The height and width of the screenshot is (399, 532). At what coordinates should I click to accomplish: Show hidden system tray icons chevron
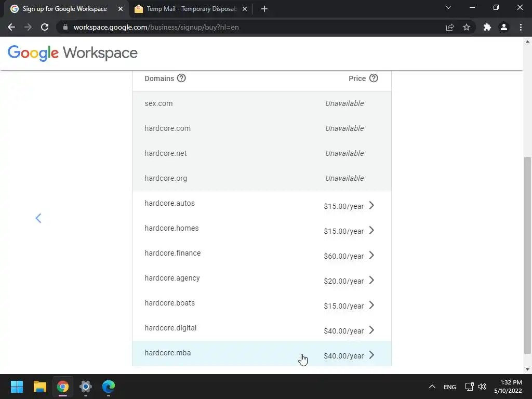[x=432, y=387]
